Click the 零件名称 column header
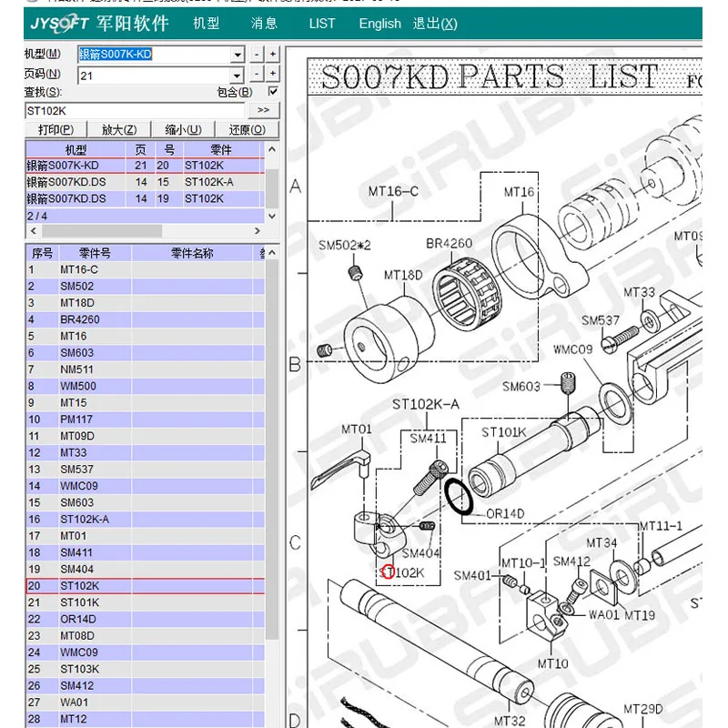 pyautogui.click(x=192, y=253)
